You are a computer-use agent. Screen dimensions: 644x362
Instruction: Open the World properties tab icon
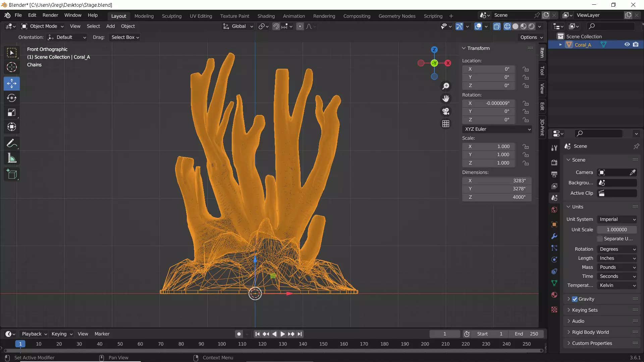tap(554, 210)
